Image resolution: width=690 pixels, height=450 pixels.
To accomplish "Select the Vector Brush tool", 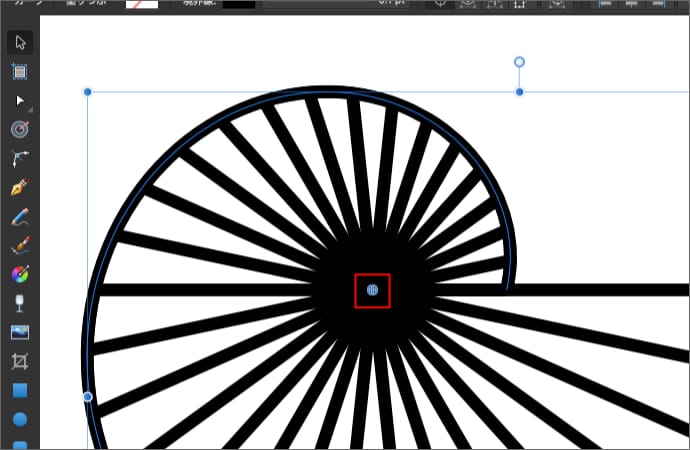I will click(20, 245).
